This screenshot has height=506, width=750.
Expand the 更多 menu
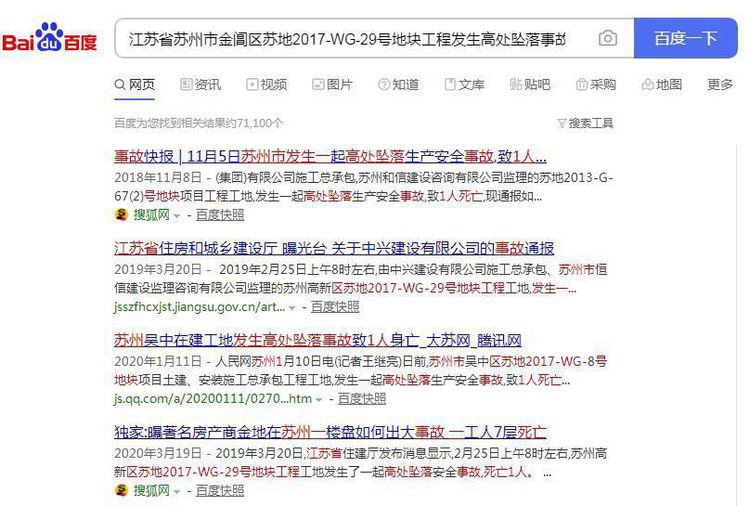(720, 85)
